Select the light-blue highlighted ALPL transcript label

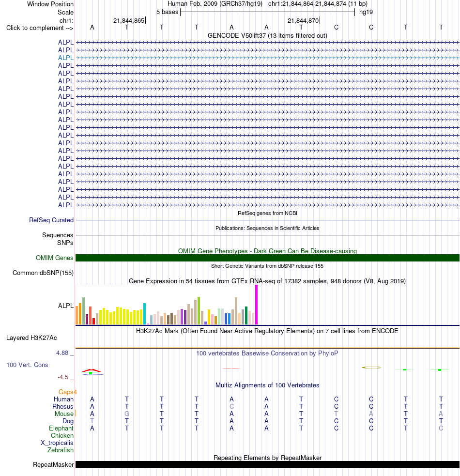click(x=66, y=58)
